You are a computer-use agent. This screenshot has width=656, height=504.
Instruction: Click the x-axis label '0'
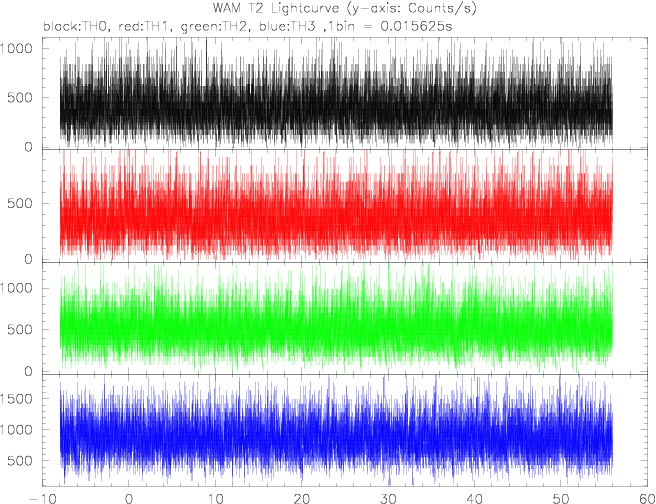point(128,499)
